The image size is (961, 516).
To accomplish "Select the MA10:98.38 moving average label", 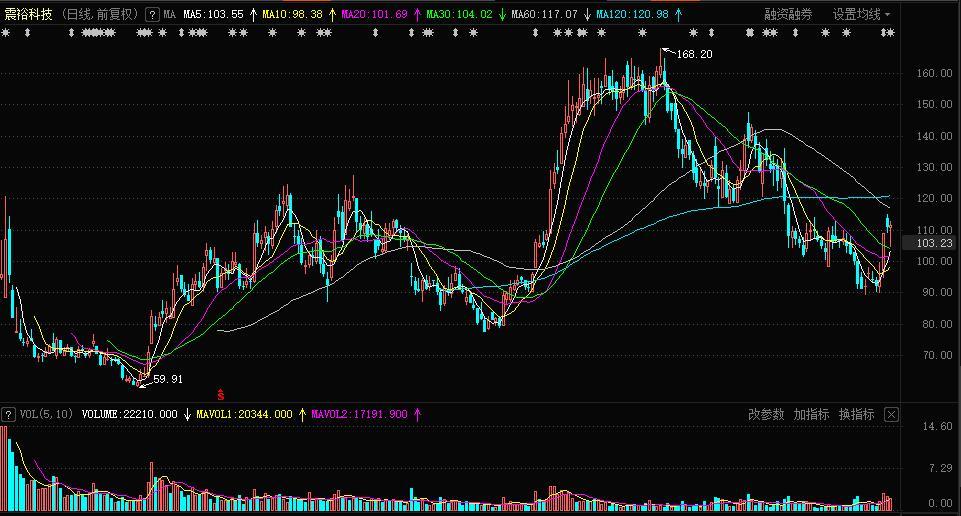I will point(292,14).
